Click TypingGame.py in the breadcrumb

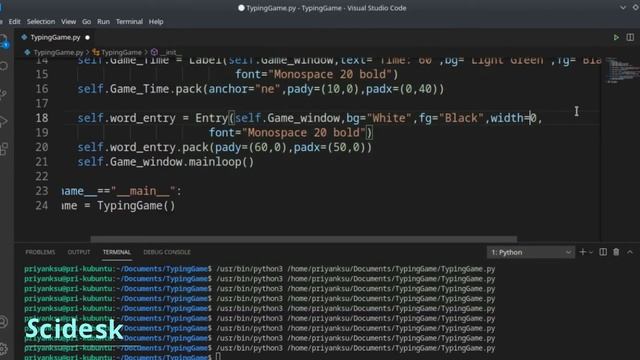coord(58,52)
